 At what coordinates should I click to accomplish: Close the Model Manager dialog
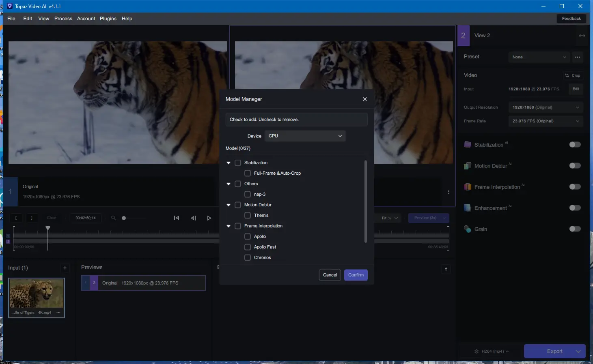(x=364, y=99)
